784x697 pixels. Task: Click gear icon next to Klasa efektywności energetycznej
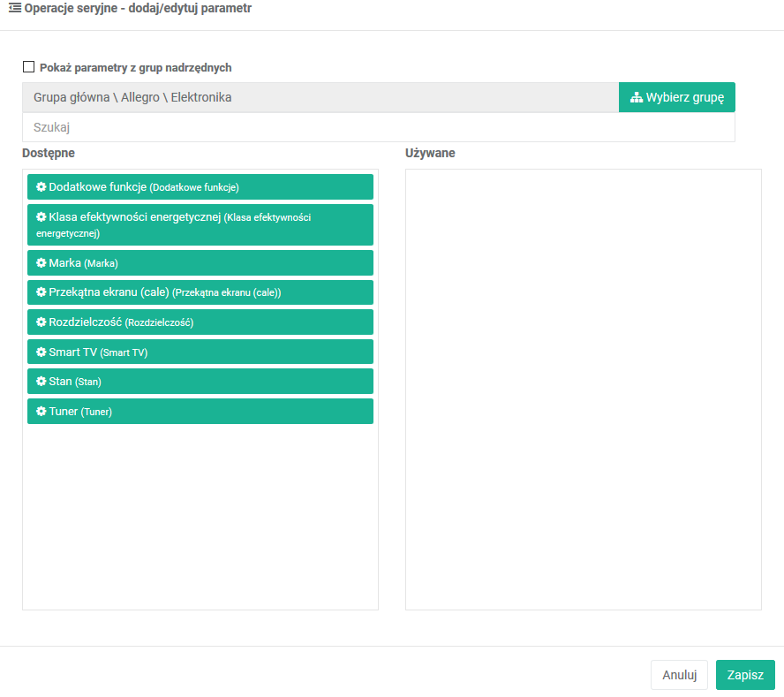tap(41, 216)
